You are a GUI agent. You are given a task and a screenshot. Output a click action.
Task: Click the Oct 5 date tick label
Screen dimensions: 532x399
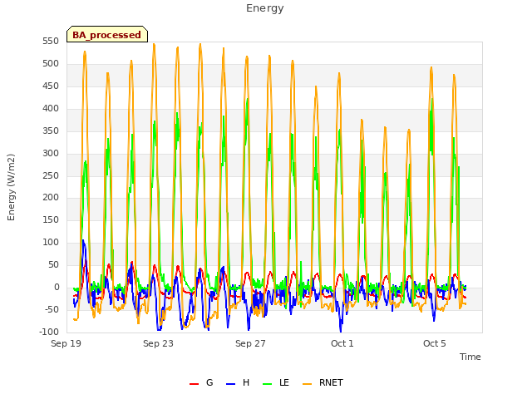[x=434, y=343]
